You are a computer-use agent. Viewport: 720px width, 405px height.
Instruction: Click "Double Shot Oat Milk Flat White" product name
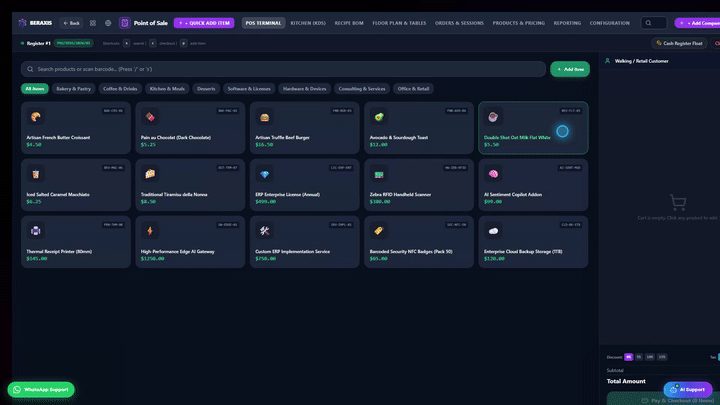(517, 137)
